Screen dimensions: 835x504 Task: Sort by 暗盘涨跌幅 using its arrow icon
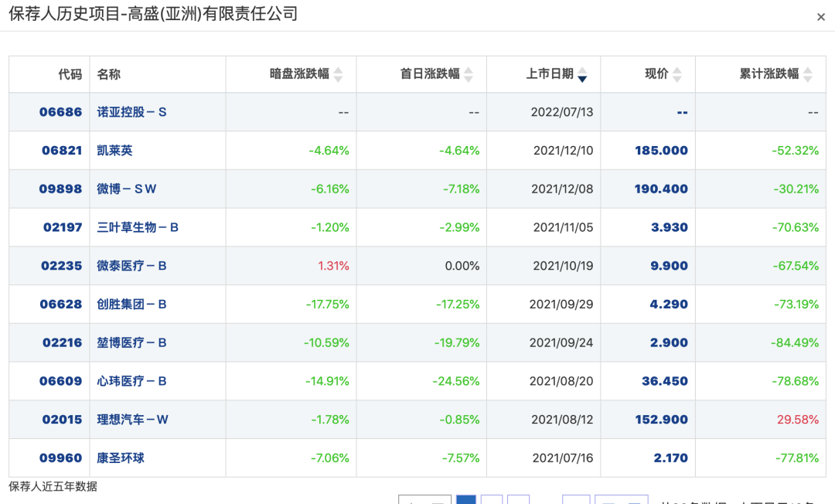click(338, 74)
